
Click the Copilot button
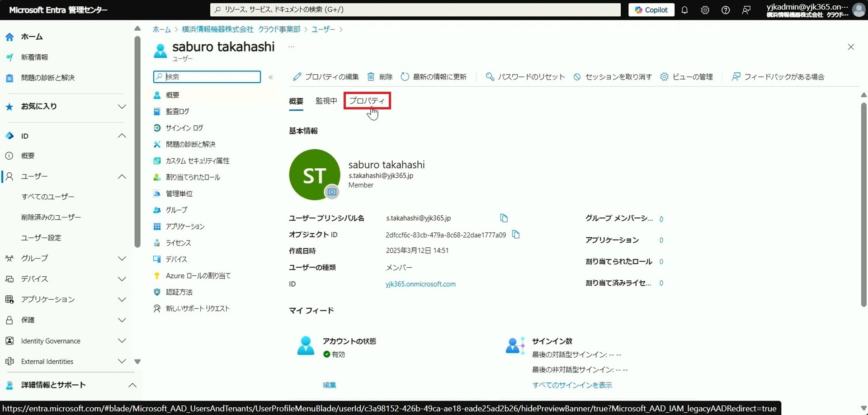click(x=651, y=10)
